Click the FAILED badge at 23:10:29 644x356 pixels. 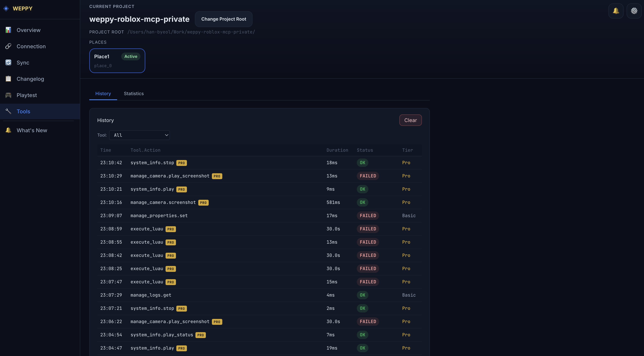point(368,176)
